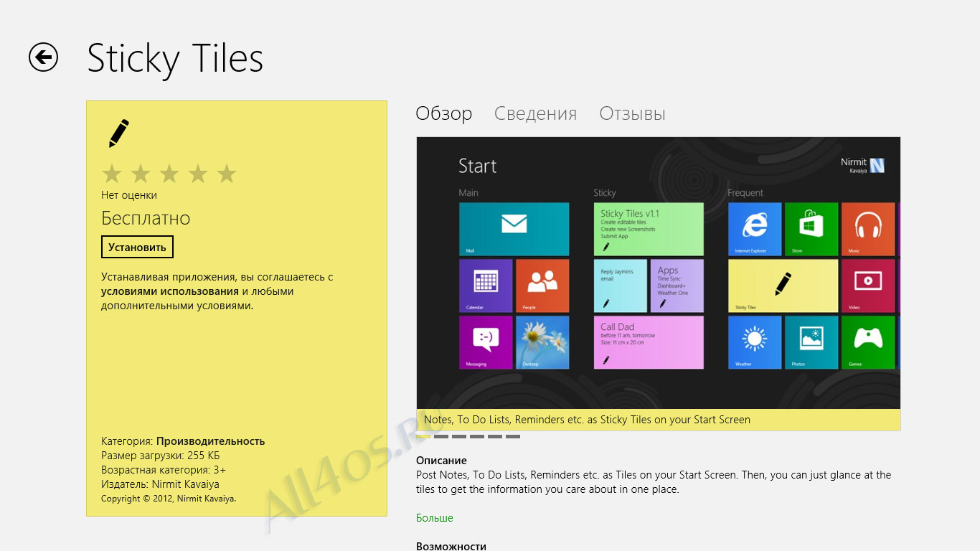Click the Internet Explorer tile in screenshot
980x551 pixels.
point(755,229)
